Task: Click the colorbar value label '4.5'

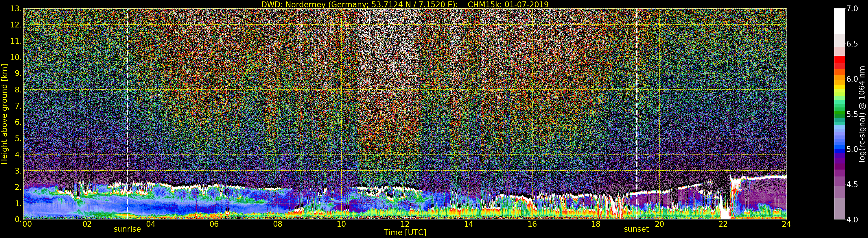Action: pyautogui.click(x=852, y=184)
